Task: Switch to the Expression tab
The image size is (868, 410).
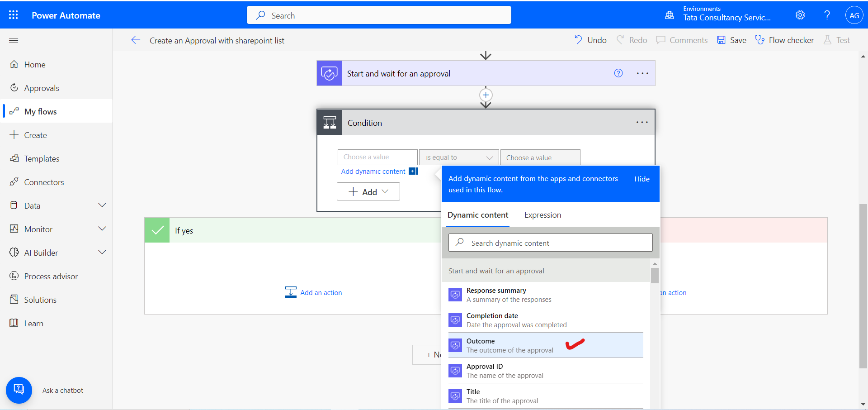Action: click(x=542, y=215)
